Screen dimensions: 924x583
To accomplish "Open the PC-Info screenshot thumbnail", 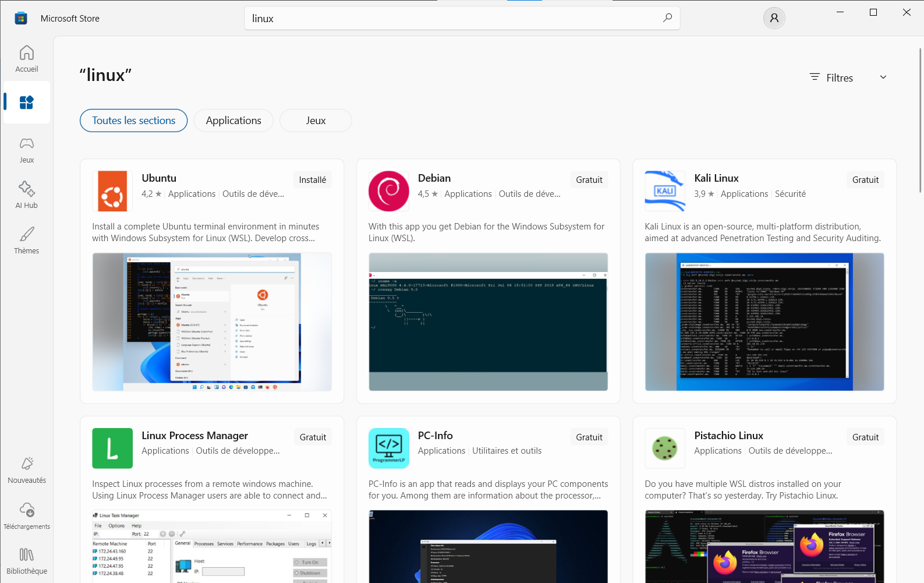I will pos(488,546).
